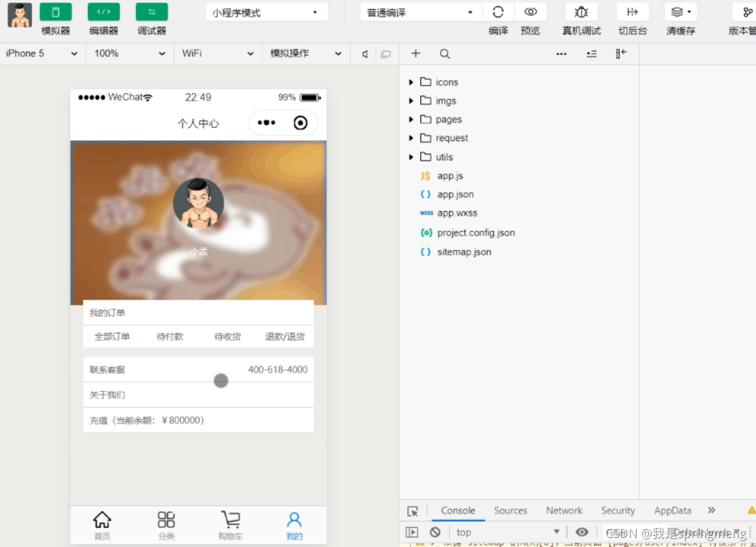Switch to the Sources tab
This screenshot has width=756, height=547.
pyautogui.click(x=511, y=510)
